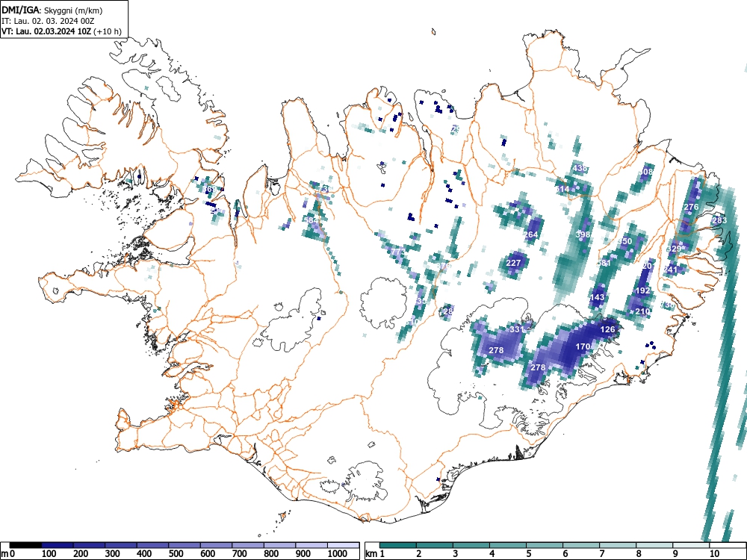Click the '126' visibility value on the map
This screenshot has height=560, width=747.
(x=607, y=329)
